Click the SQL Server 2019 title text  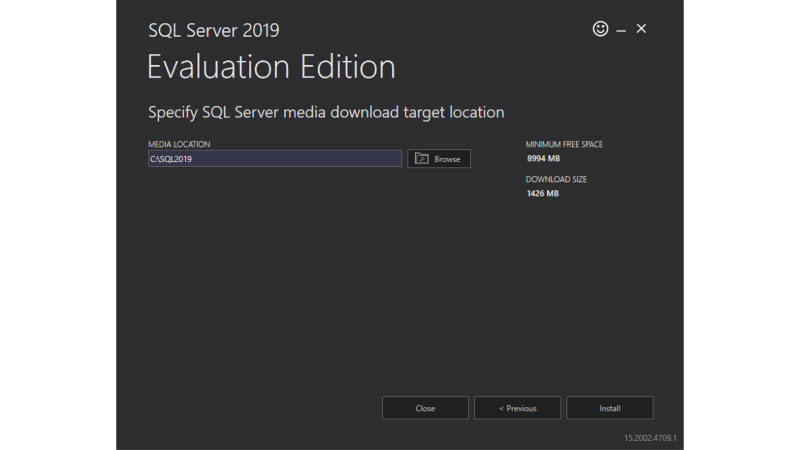tap(214, 30)
